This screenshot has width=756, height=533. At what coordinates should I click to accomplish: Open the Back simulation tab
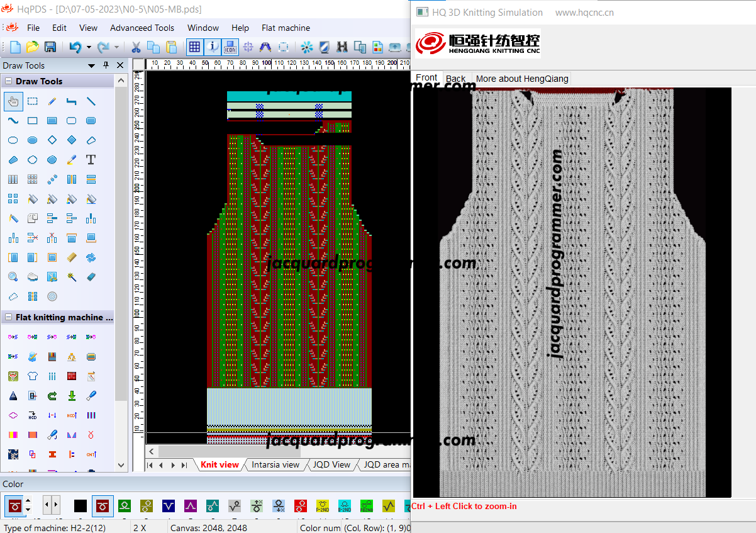coord(456,79)
